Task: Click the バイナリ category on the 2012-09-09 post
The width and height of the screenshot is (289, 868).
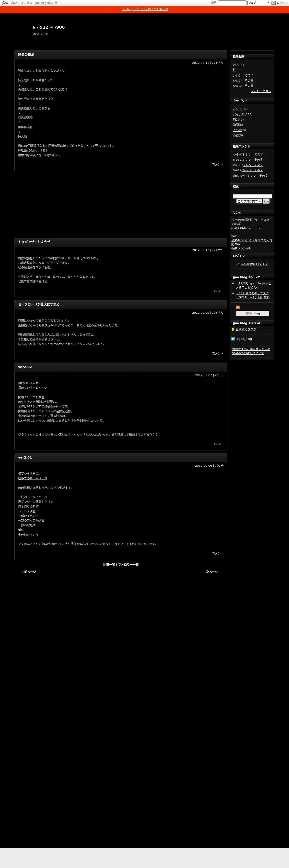Action: tap(218, 313)
